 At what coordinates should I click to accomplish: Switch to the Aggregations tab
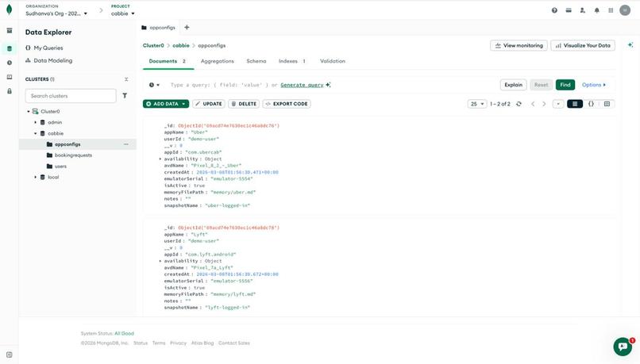point(217,61)
